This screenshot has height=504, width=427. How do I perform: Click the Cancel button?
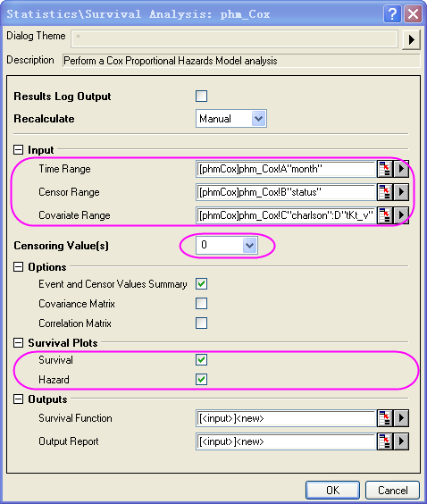pyautogui.click(x=393, y=491)
